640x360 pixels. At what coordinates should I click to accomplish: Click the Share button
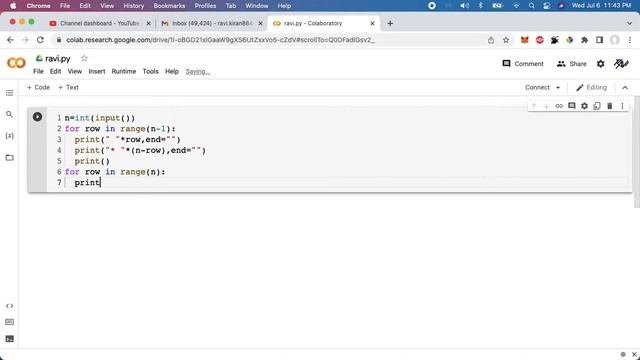click(x=571, y=64)
